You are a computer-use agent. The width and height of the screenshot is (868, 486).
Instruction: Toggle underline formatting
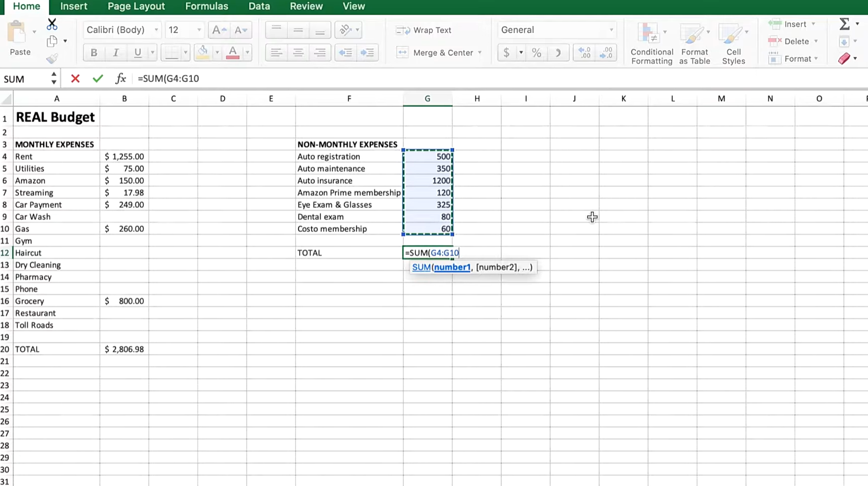tap(138, 52)
